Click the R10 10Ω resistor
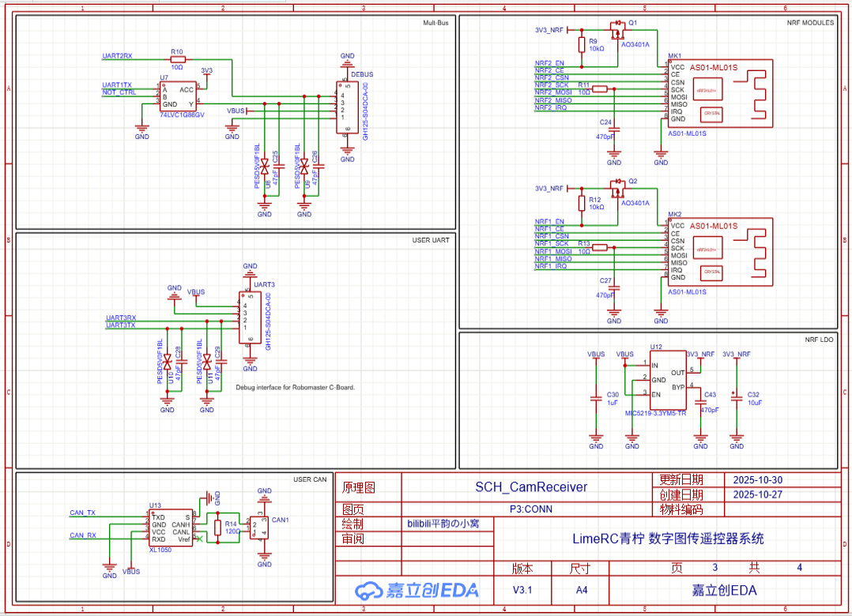The height and width of the screenshot is (616, 852). [177, 59]
